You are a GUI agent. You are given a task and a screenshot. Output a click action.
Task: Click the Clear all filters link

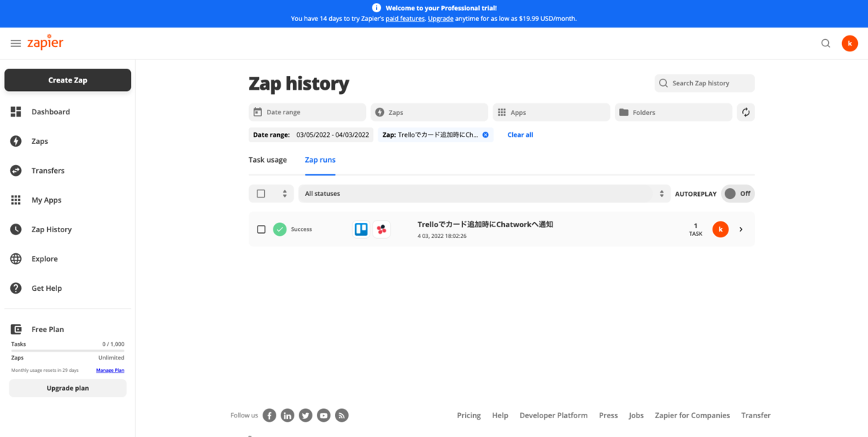point(520,135)
